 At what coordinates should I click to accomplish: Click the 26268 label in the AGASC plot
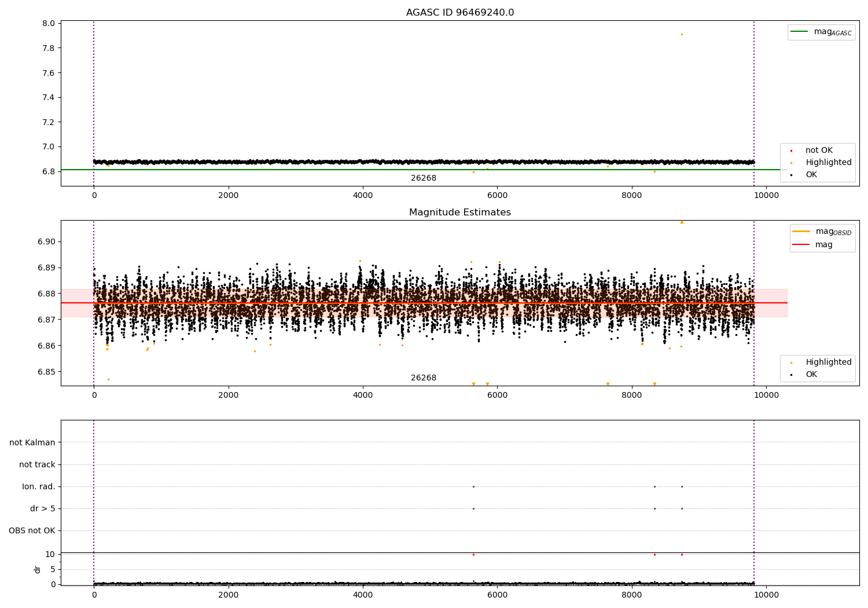pos(424,178)
